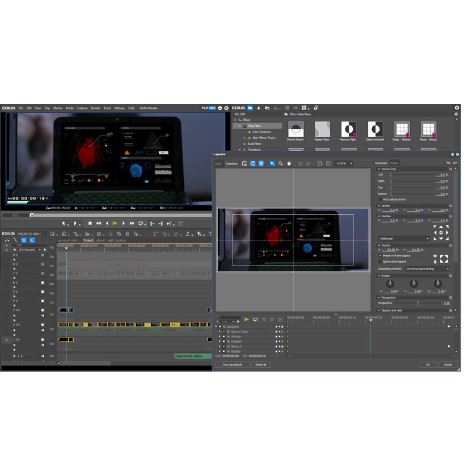Enable the Ignore pixel aspect checkbox
Screen dimensions: 476x476
380,261
